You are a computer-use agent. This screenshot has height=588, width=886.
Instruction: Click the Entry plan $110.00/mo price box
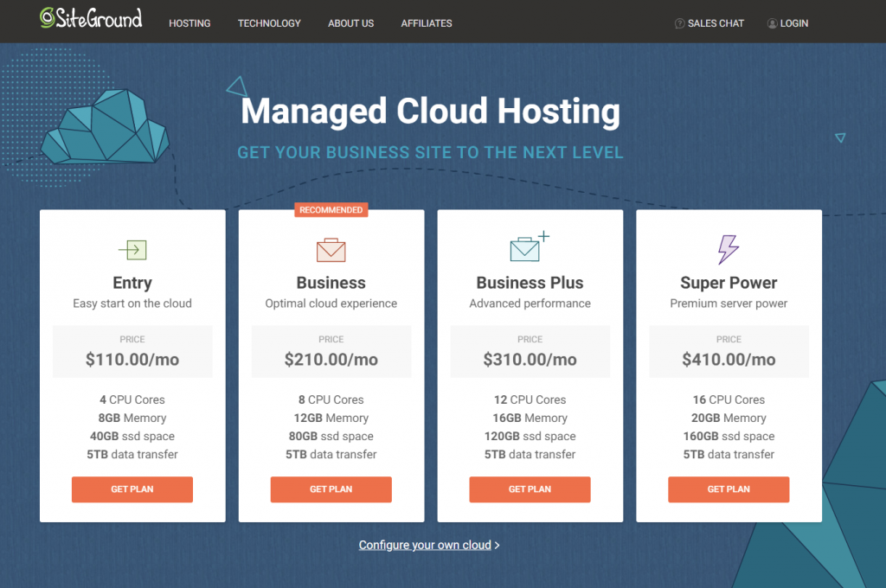pyautogui.click(x=132, y=351)
